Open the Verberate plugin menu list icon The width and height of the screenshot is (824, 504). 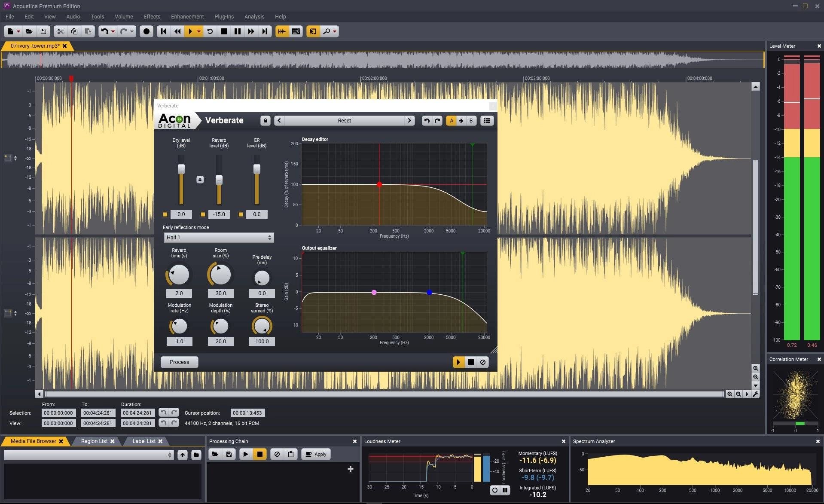pos(487,121)
